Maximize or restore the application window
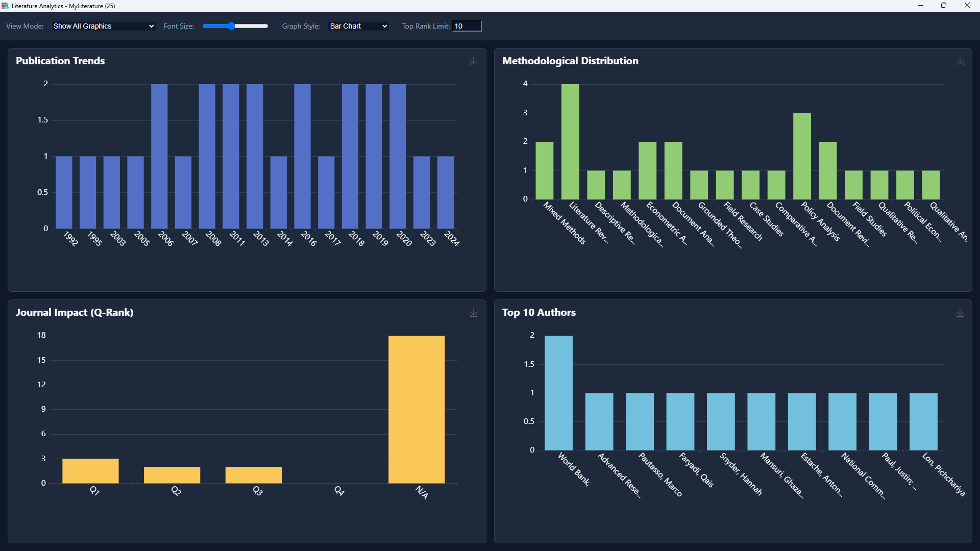Image resolution: width=980 pixels, height=551 pixels. pos(944,6)
